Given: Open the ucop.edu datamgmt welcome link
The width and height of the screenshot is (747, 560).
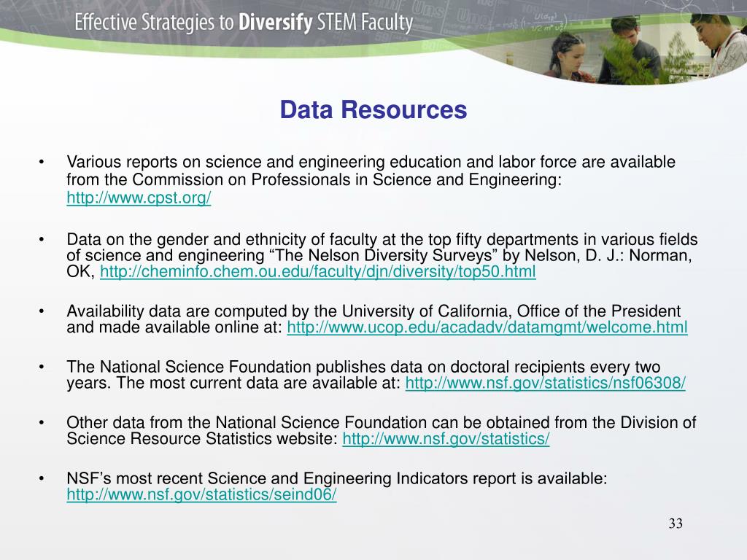Looking at the screenshot, I should click(487, 327).
